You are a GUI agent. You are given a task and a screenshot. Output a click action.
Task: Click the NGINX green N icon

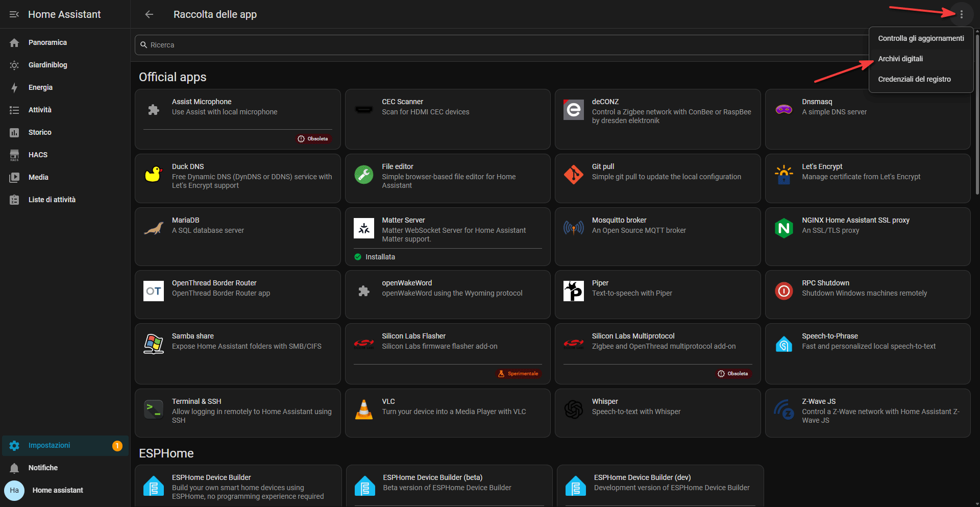coord(784,228)
